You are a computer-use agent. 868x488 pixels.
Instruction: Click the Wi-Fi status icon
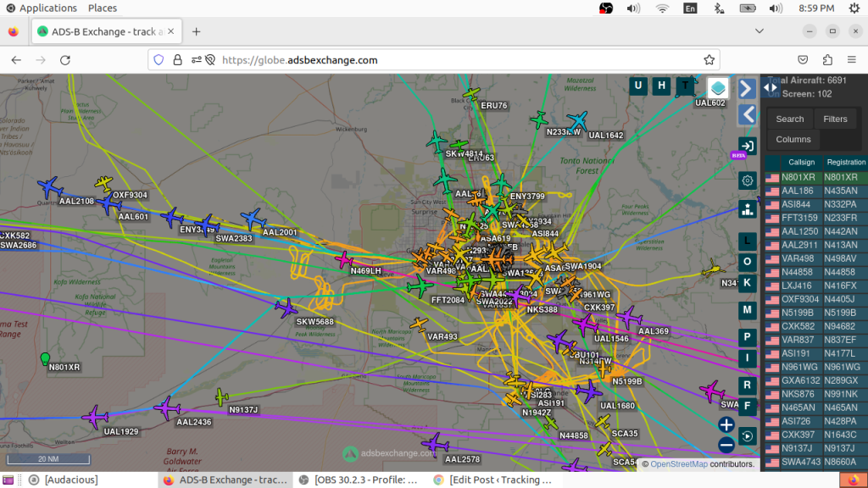pyautogui.click(x=662, y=8)
